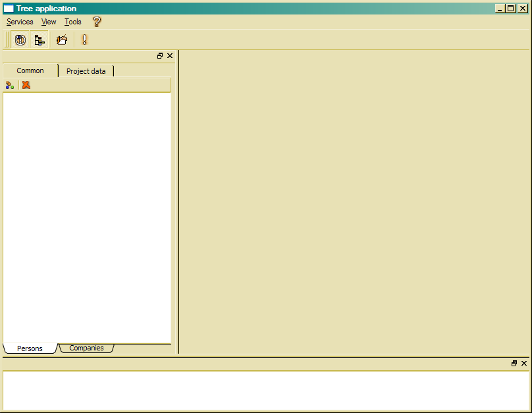Open the View menu
Viewport: 532px width, 413px height.
pyautogui.click(x=49, y=22)
